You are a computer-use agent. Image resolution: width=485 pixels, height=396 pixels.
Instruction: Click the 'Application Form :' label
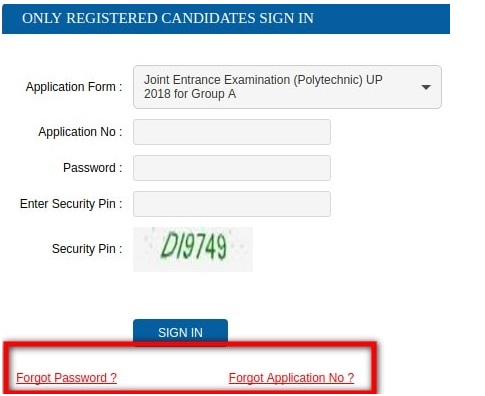point(74,87)
